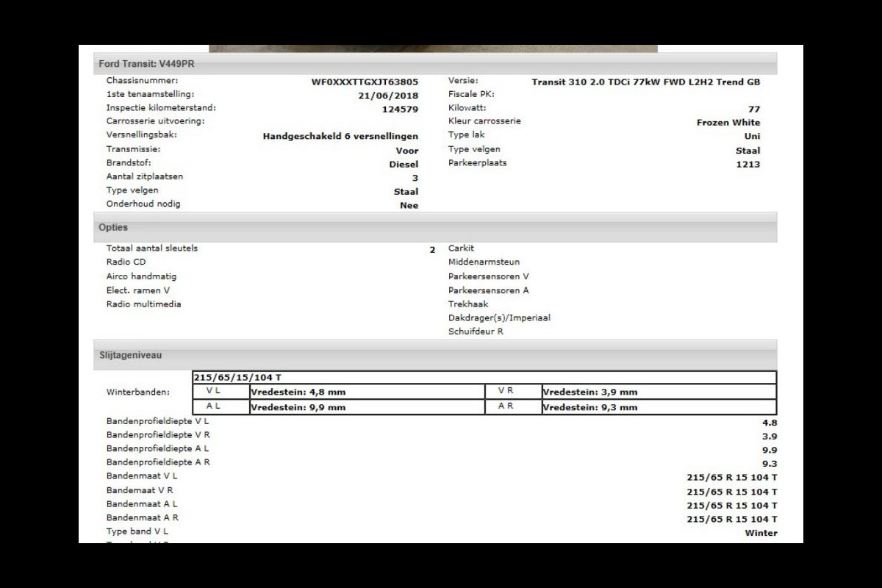Select chassis number WF0XXXTTGXJT63805

(365, 82)
